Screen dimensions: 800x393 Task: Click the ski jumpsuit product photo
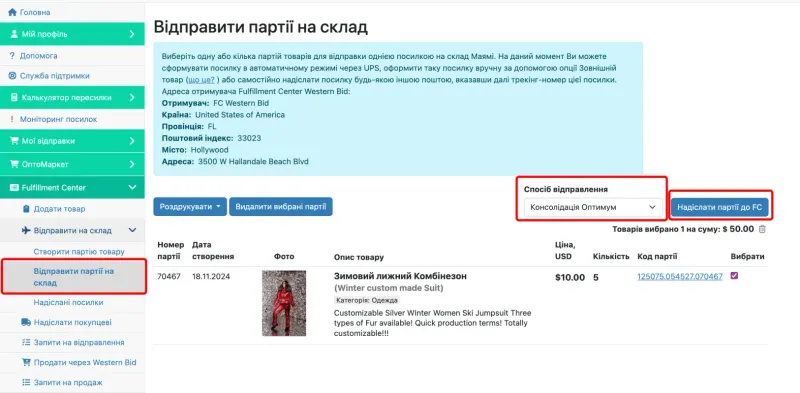click(284, 303)
